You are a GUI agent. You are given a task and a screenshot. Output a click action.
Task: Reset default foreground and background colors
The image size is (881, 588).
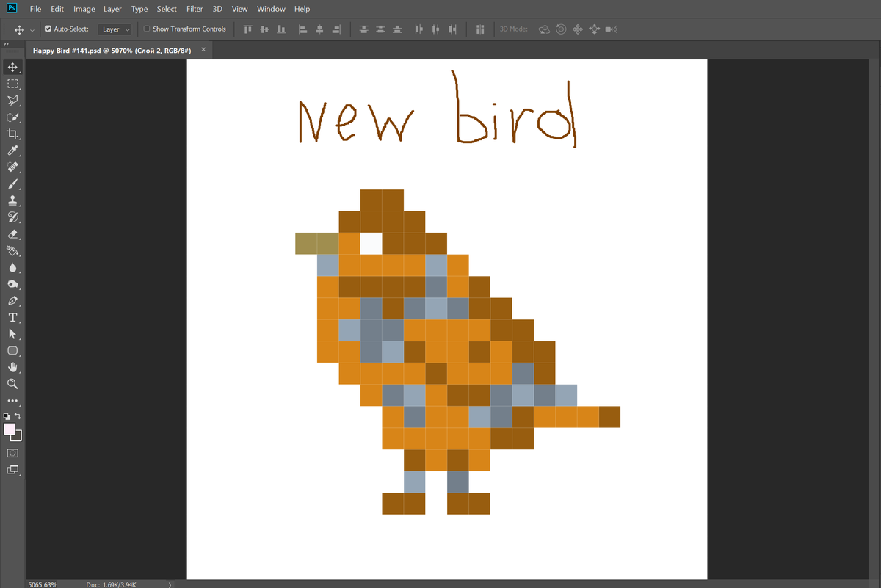click(x=7, y=415)
